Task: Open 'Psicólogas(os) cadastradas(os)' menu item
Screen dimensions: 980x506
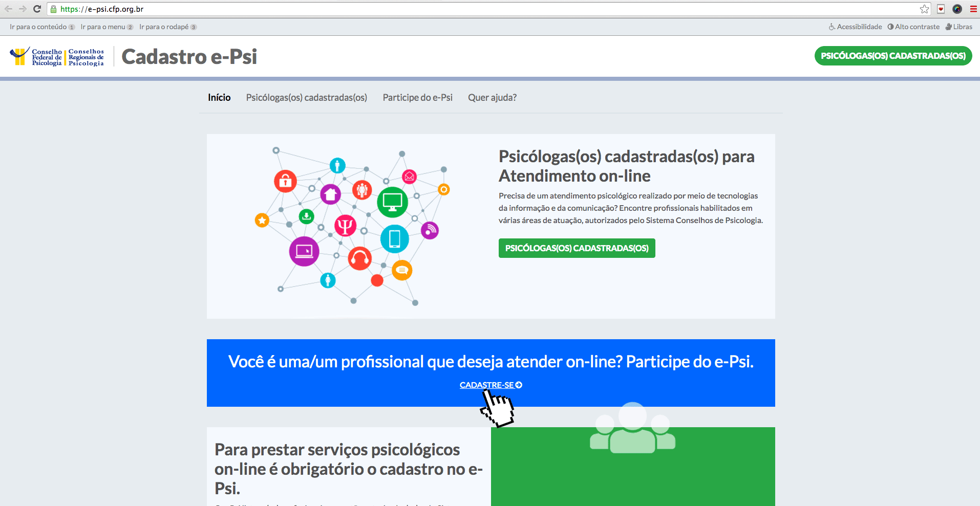Action: tap(306, 97)
